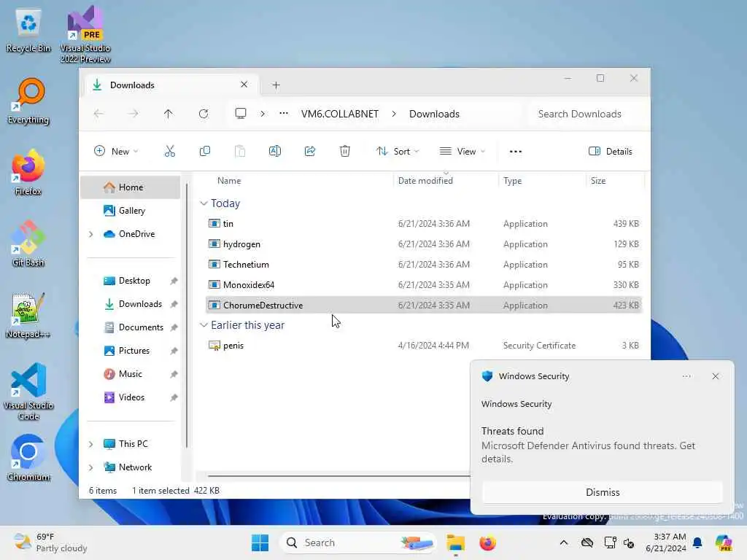Select the Monoxidex64 application file

[424, 285]
